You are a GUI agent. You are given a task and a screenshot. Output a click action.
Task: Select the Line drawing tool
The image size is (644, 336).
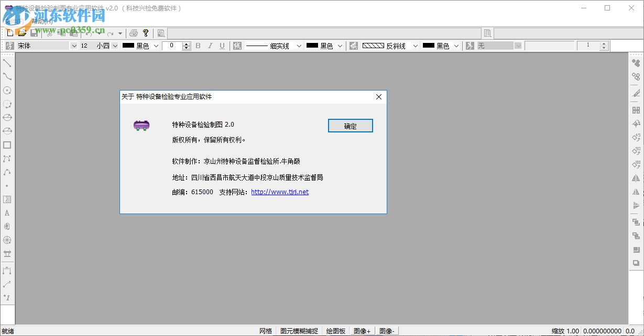pyautogui.click(x=6, y=63)
